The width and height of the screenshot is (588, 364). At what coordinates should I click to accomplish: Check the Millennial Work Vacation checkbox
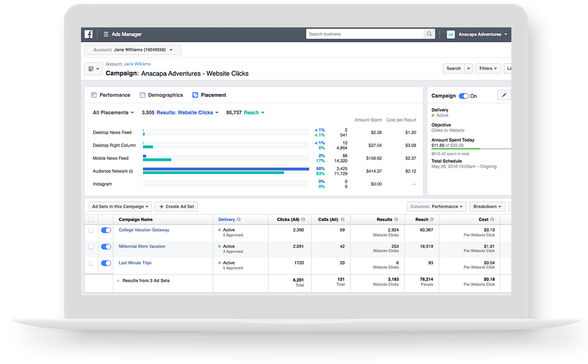coord(91,247)
